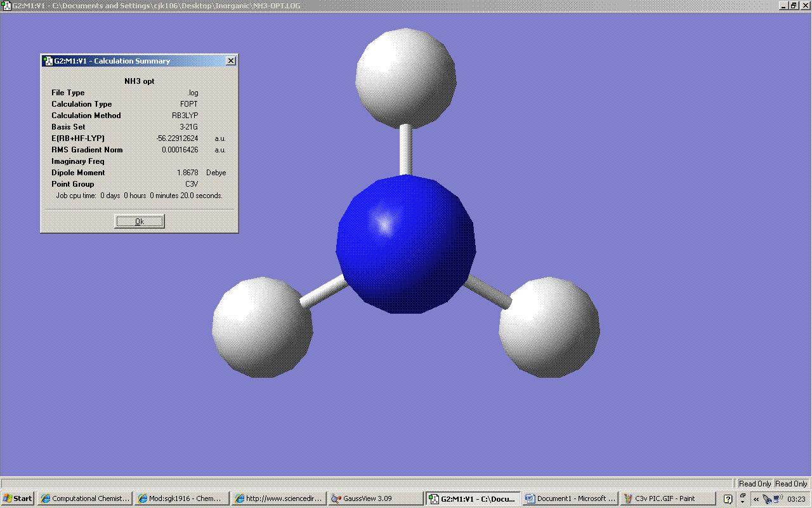
Task: Restore down the molecule viewer window
Action: click(794, 6)
